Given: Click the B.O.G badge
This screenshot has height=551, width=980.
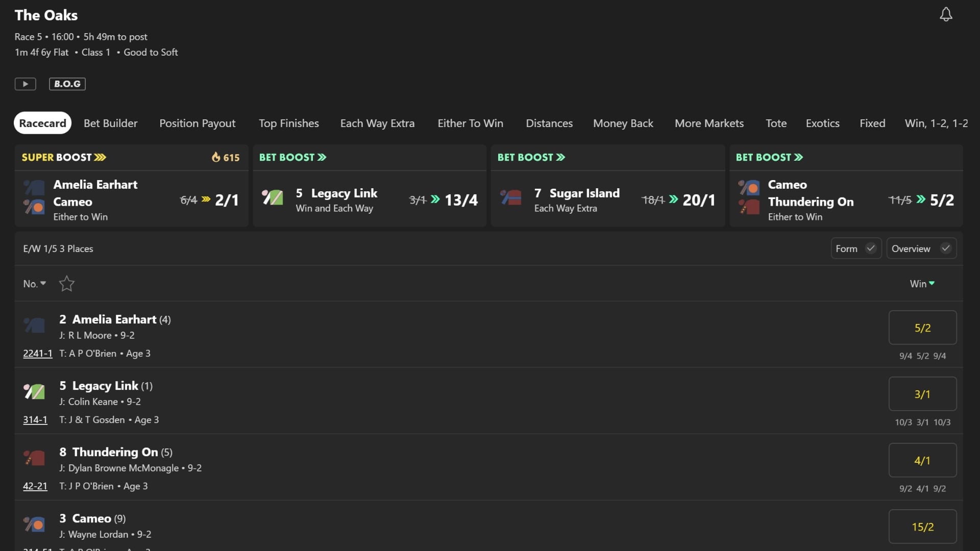Looking at the screenshot, I should (67, 84).
